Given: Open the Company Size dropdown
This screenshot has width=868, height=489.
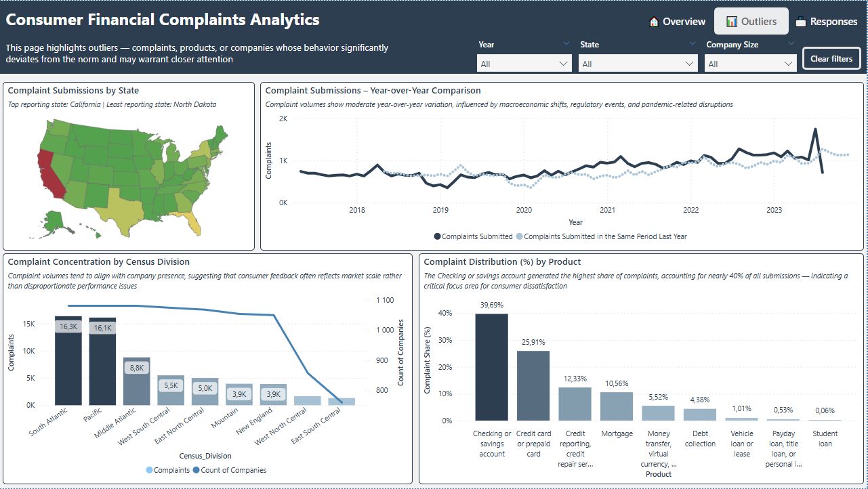Looking at the screenshot, I should 750,64.
